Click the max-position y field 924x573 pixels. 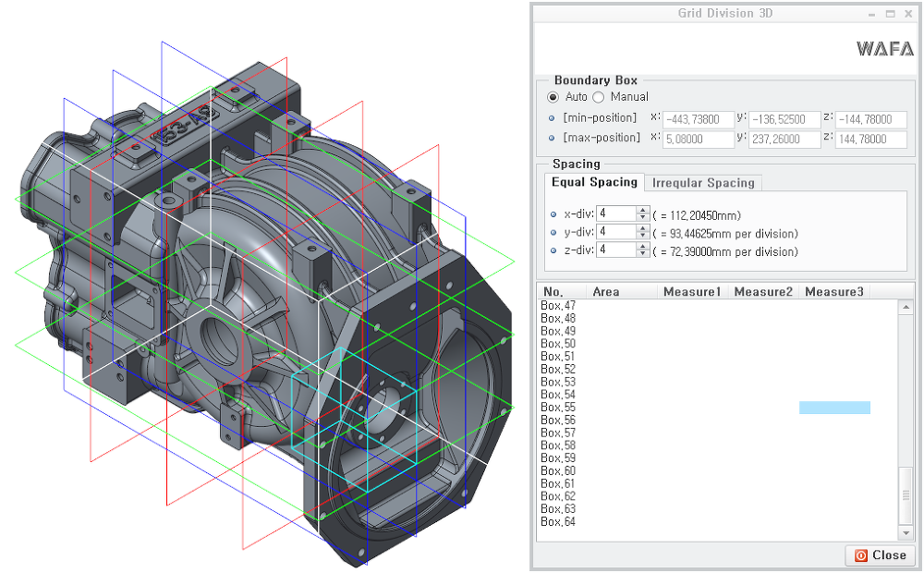(784, 140)
